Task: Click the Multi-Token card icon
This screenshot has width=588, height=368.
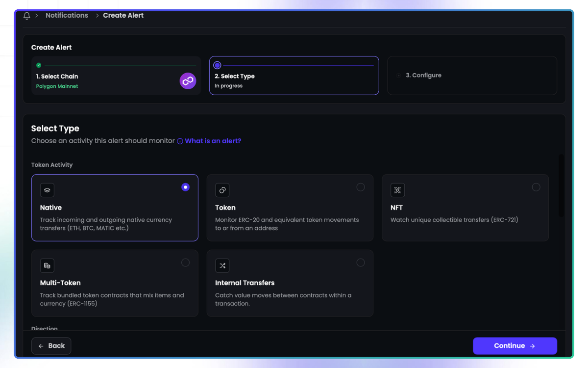Action: pos(47,265)
